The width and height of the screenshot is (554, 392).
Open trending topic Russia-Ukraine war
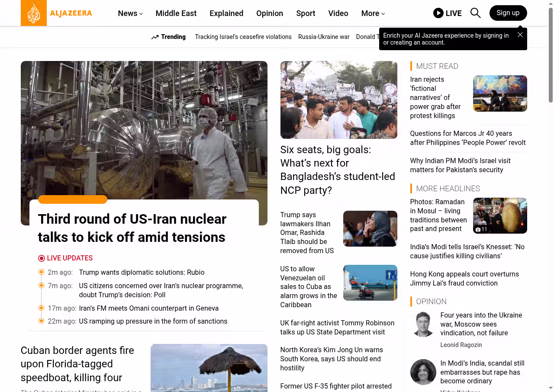324,37
